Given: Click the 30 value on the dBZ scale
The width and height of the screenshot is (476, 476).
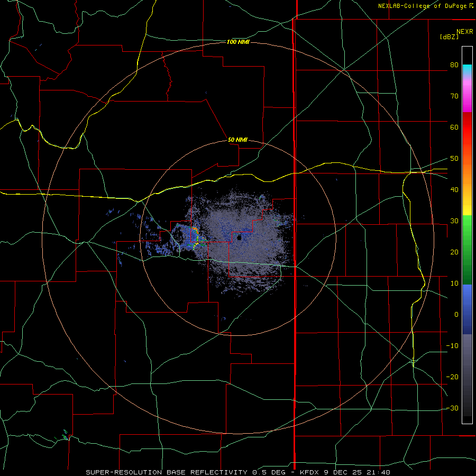Looking at the screenshot, I should coord(454,221).
